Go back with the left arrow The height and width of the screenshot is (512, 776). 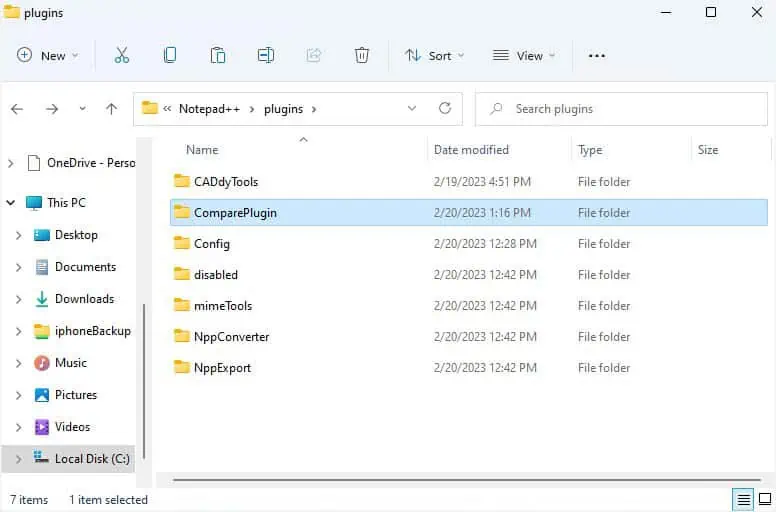point(17,109)
